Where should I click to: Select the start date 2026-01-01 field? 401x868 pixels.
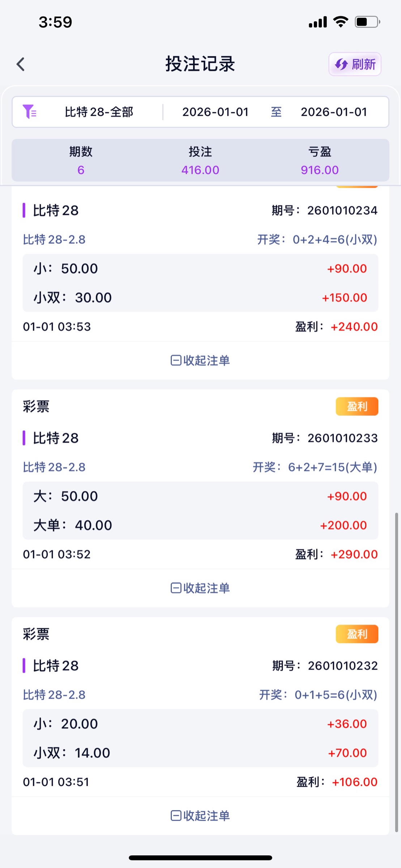215,112
